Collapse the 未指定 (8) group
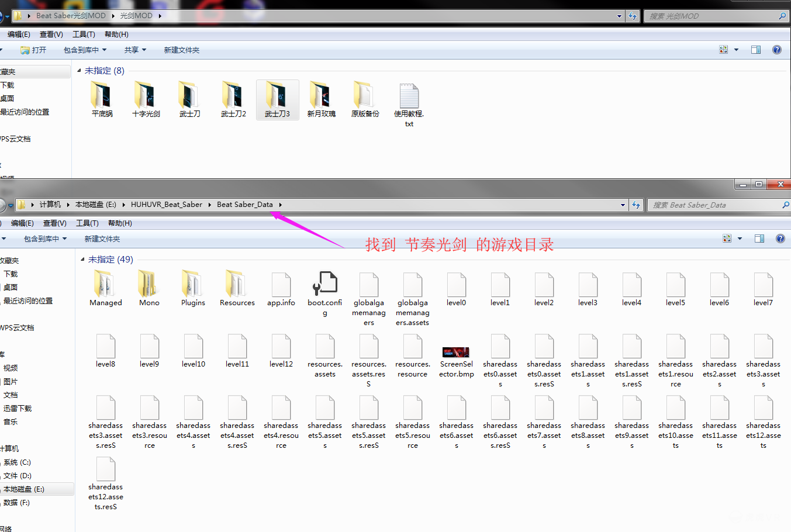The width and height of the screenshot is (791, 532). click(80, 71)
